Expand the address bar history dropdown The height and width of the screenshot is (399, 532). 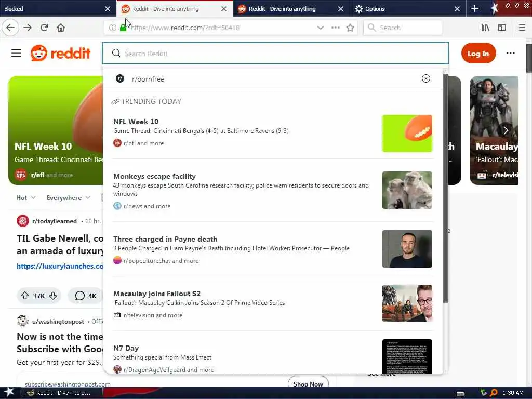[x=320, y=28]
